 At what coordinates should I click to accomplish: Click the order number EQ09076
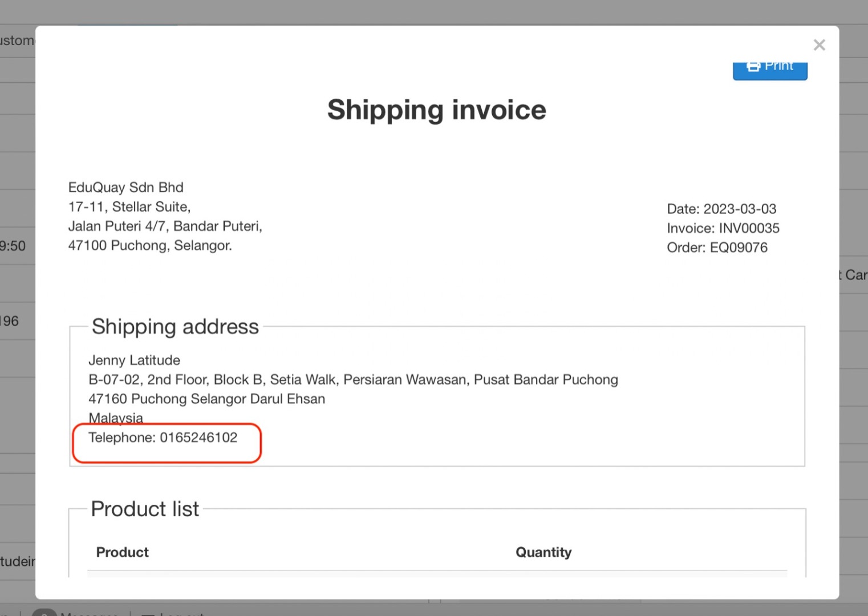(738, 248)
